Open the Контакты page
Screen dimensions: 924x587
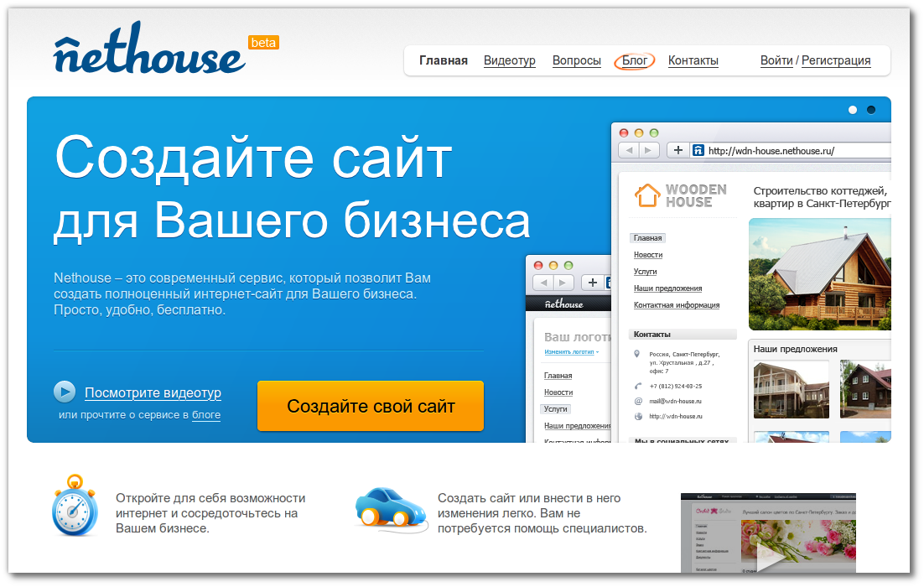tap(693, 60)
